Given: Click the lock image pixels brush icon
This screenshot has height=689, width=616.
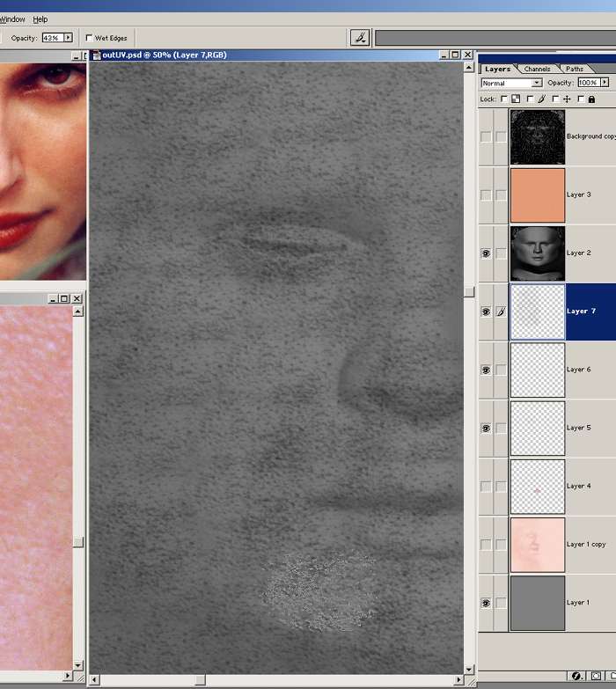Looking at the screenshot, I should pyautogui.click(x=541, y=99).
